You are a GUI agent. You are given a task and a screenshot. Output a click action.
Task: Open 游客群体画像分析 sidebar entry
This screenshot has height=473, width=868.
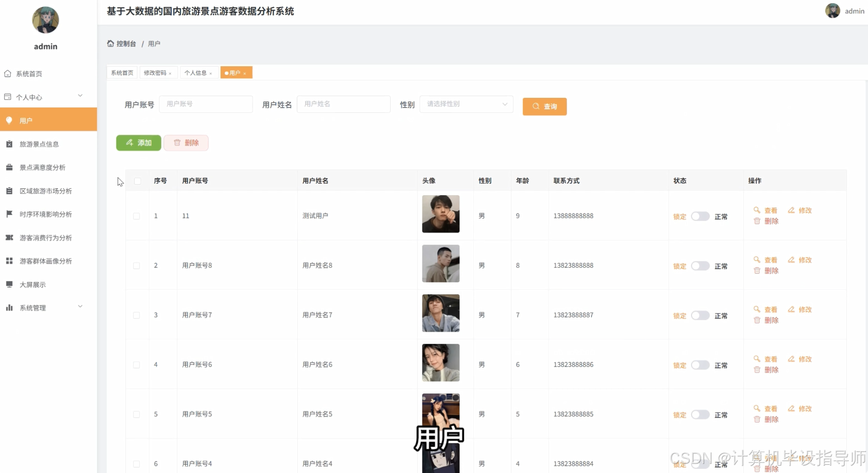coord(45,260)
